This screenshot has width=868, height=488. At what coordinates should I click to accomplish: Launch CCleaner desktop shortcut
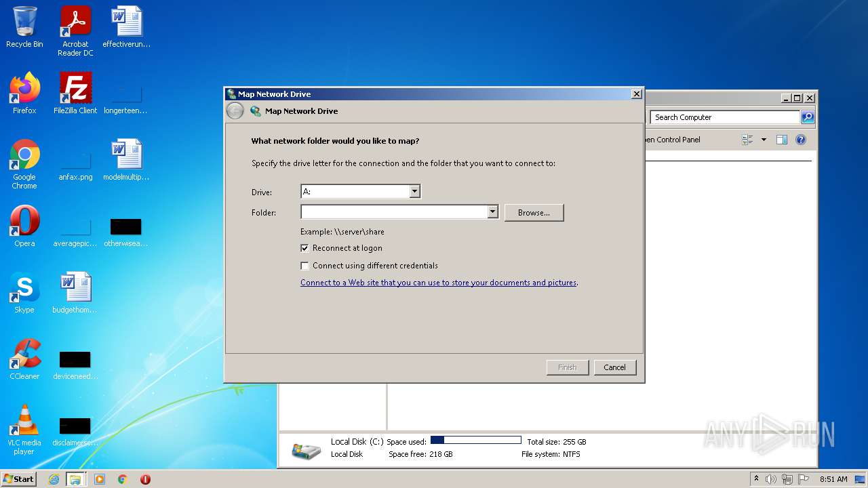(x=24, y=359)
